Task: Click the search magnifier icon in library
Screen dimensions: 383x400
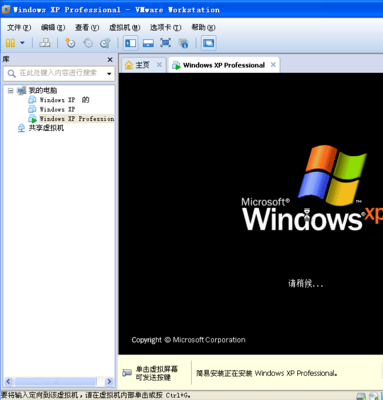Action: (x=11, y=74)
